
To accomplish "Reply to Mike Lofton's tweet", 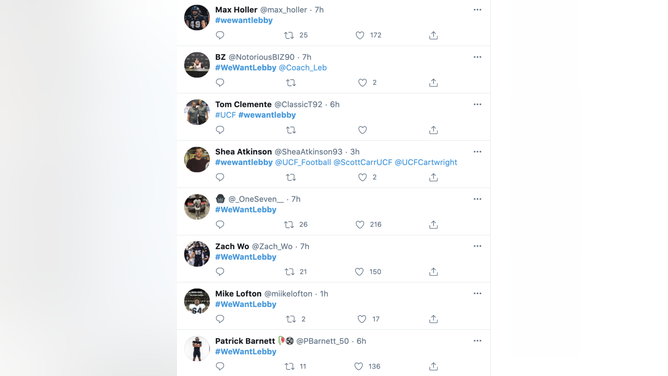I will click(x=220, y=319).
